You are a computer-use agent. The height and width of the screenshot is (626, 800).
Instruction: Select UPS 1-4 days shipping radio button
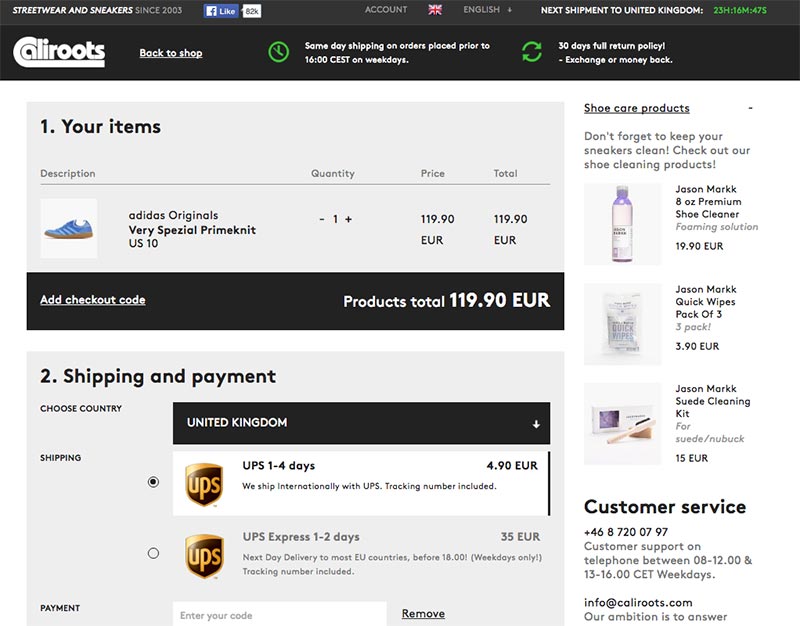point(153,482)
